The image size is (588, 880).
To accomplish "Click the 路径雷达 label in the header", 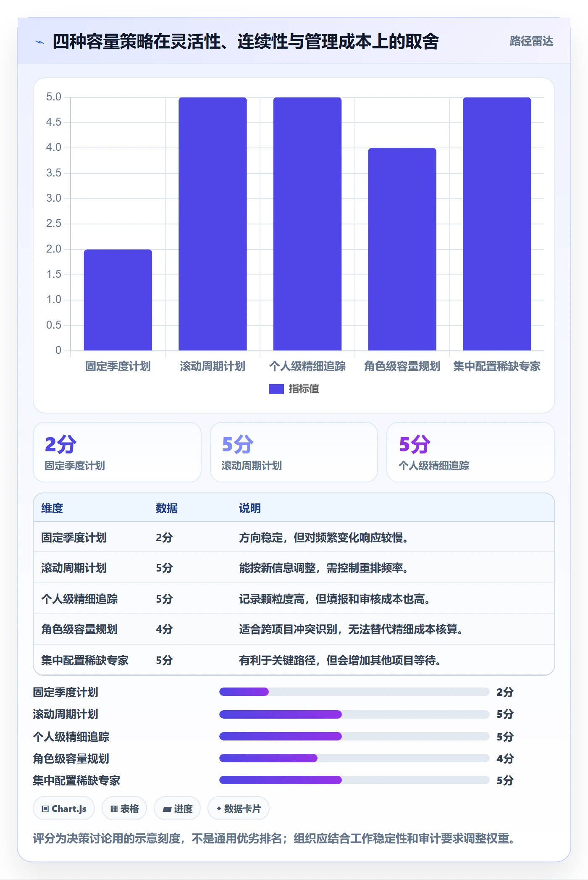I will pos(531,41).
